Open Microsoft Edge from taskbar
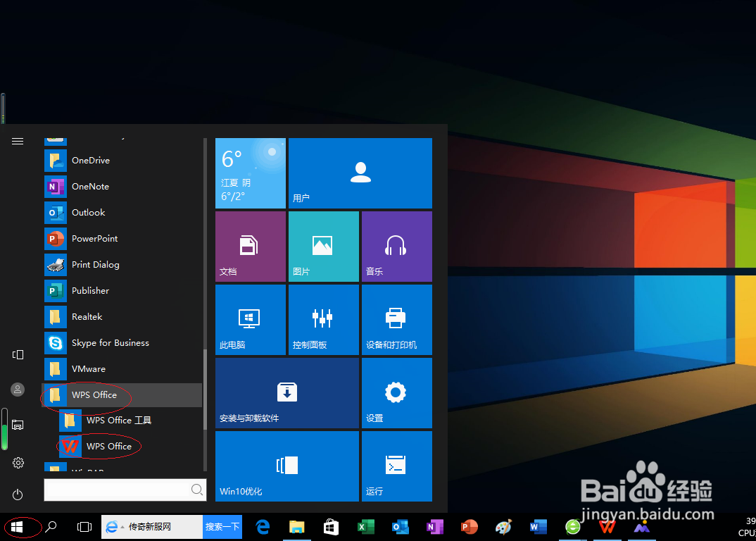This screenshot has height=541, width=756. click(x=263, y=527)
